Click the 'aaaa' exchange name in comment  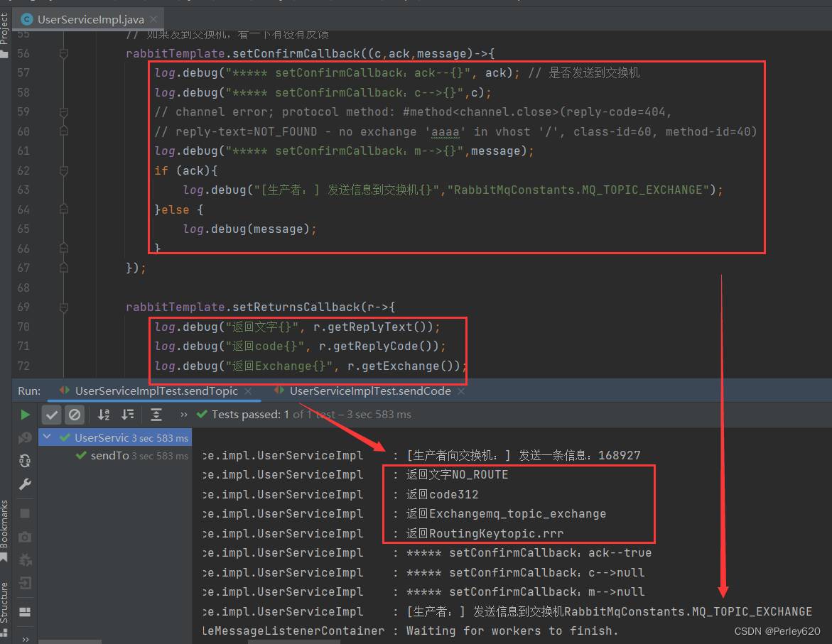(445, 131)
